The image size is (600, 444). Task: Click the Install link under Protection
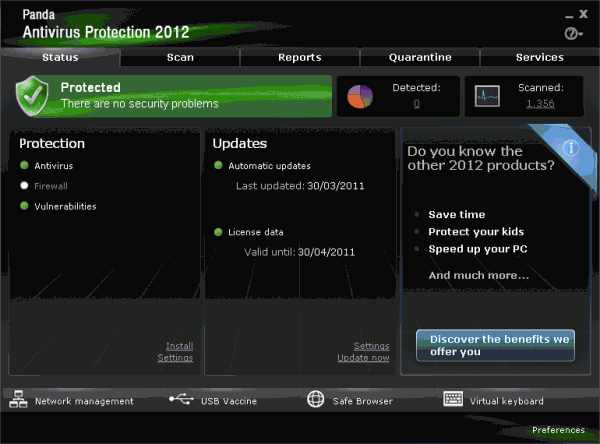pyautogui.click(x=179, y=346)
